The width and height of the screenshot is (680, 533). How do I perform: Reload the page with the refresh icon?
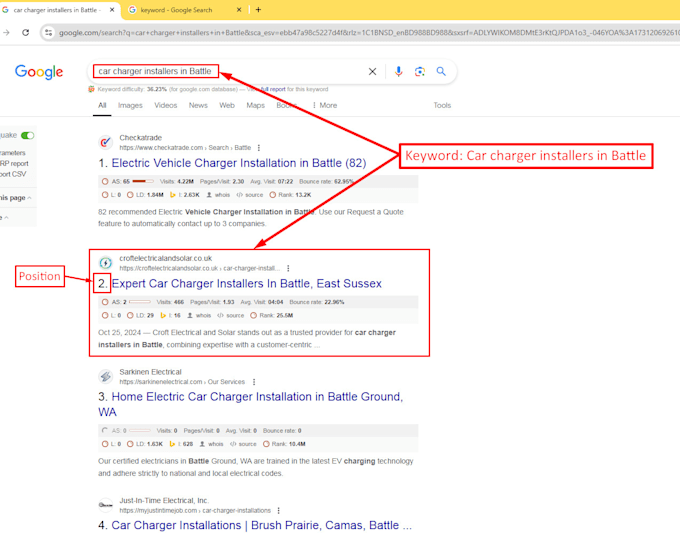click(x=26, y=33)
